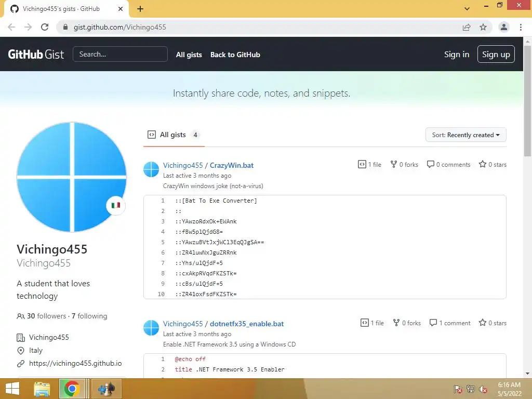Click the muted volume tray icon
The width and height of the screenshot is (532, 399).
[483, 389]
